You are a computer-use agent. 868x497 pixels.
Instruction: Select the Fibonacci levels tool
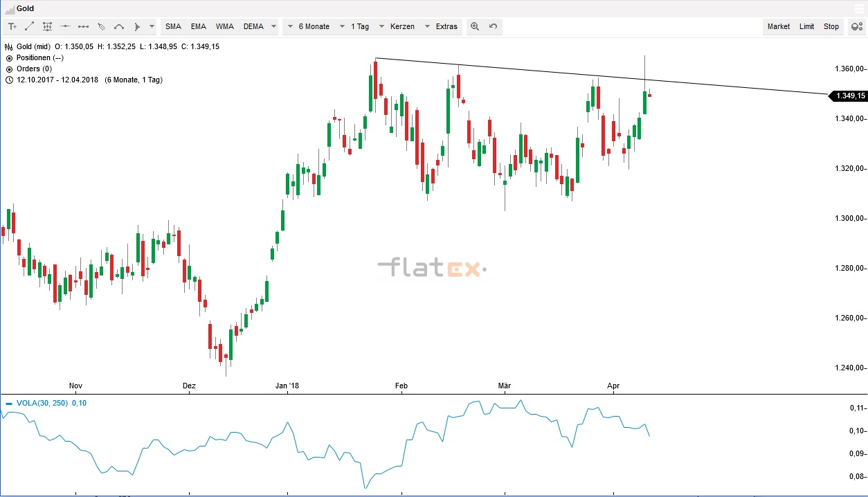click(47, 26)
